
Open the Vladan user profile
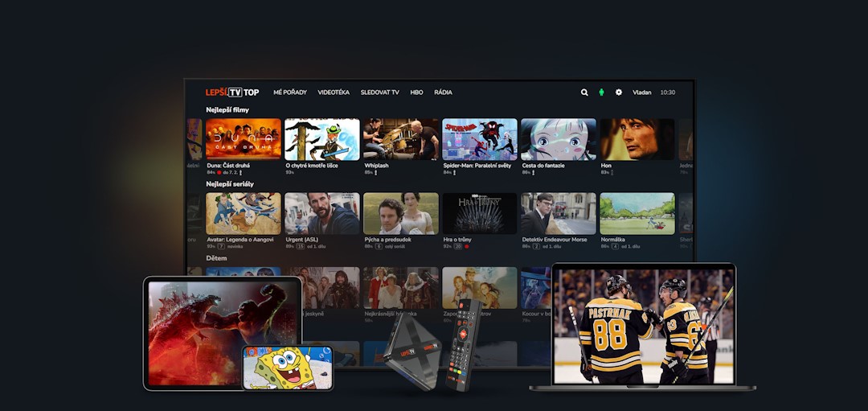pyautogui.click(x=641, y=92)
